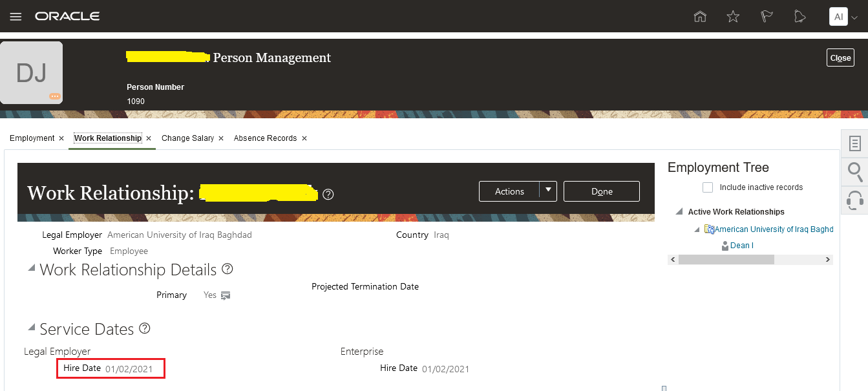Enable the Include inactive records checkbox
Screen dimensions: 868x391
click(x=708, y=187)
